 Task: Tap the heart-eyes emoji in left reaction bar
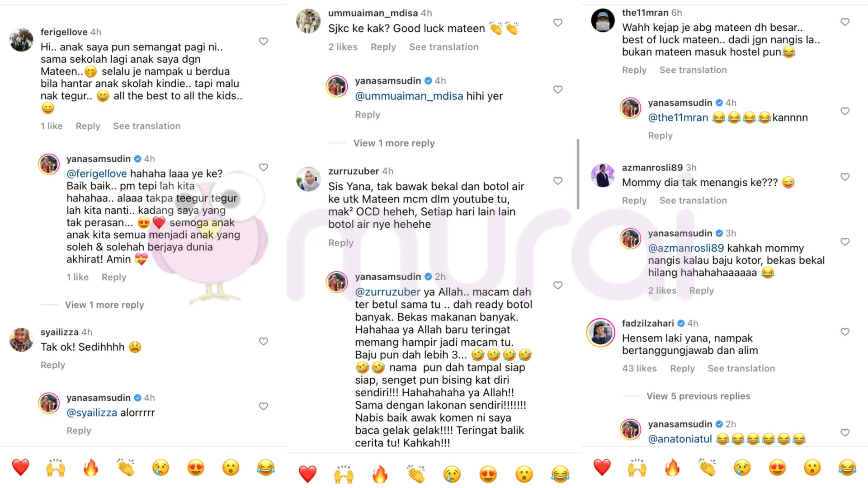point(196,468)
